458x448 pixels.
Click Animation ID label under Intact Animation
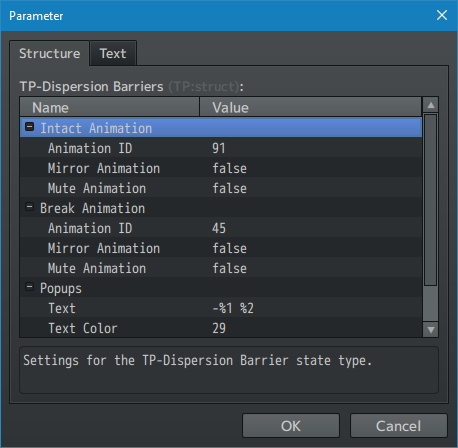(x=90, y=148)
